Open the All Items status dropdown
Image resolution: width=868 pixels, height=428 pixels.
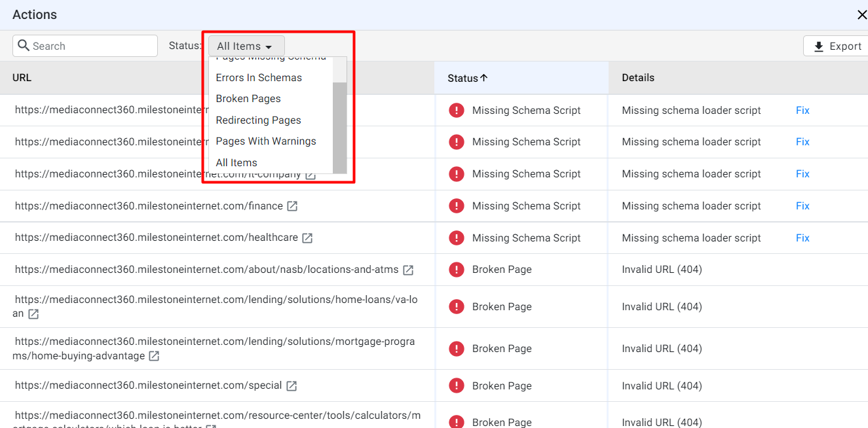tap(246, 46)
